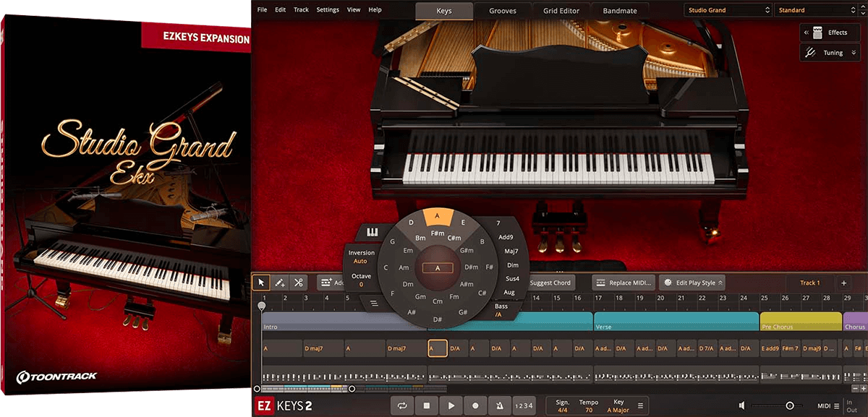
Task: Toggle the Aug chord type
Action: click(x=509, y=292)
